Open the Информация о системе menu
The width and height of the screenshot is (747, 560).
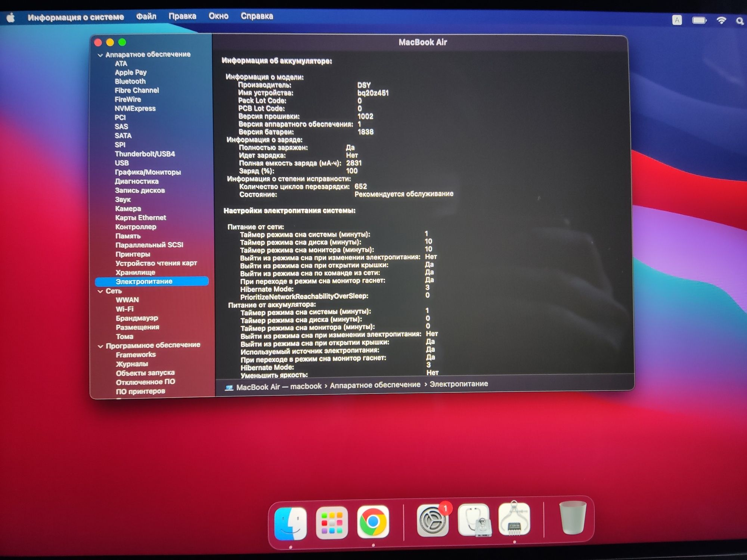click(76, 17)
